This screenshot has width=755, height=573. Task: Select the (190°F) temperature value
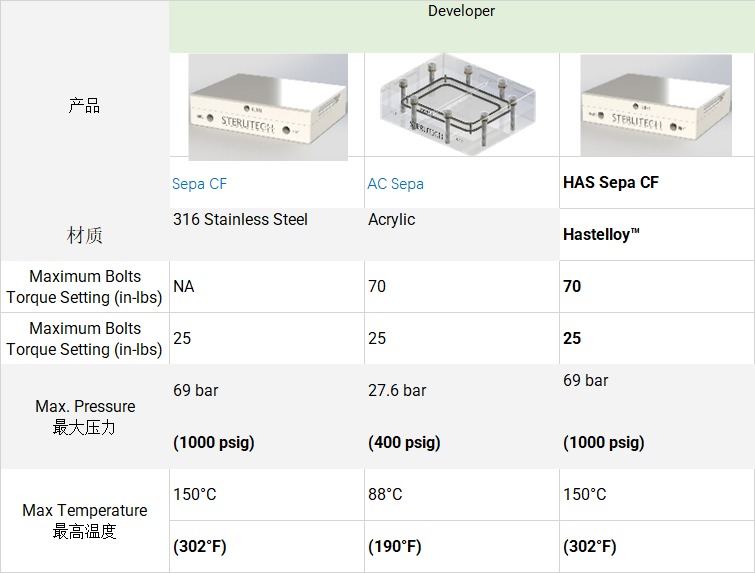(x=394, y=547)
